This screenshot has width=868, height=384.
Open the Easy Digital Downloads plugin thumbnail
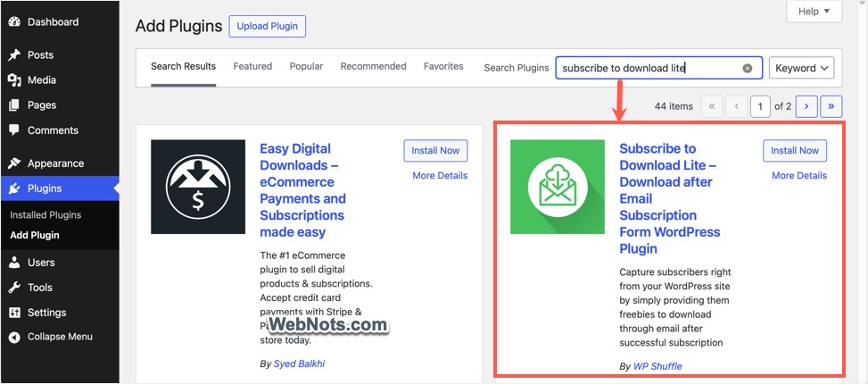198,187
